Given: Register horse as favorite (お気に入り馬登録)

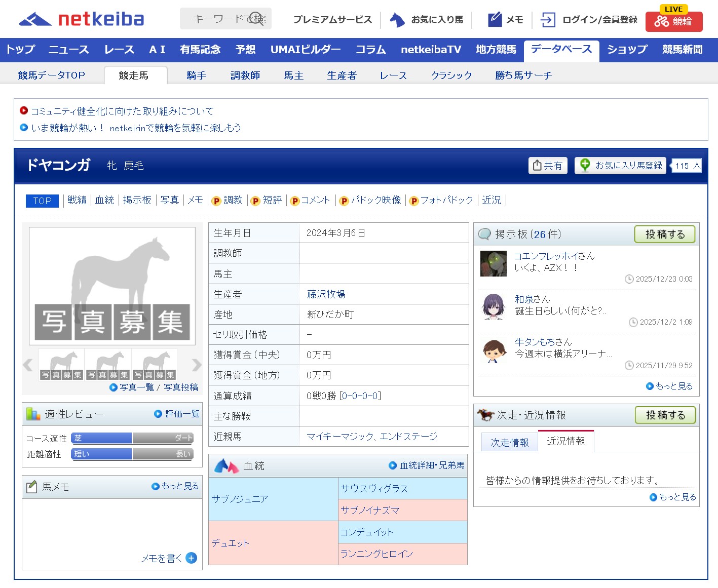Looking at the screenshot, I should click(x=620, y=166).
